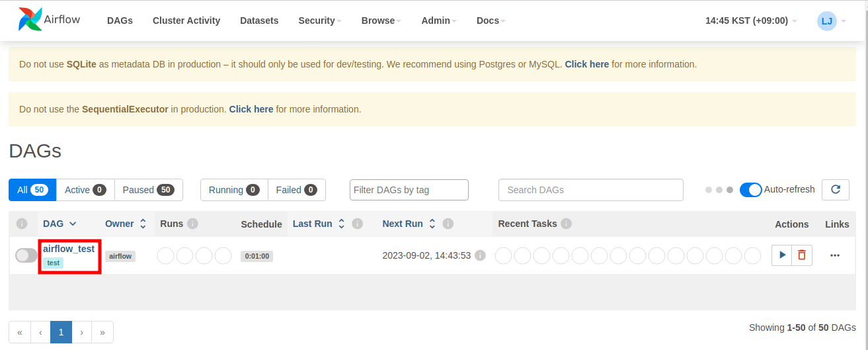Click the Search DAGs input box
The width and height of the screenshot is (868, 350).
point(591,190)
